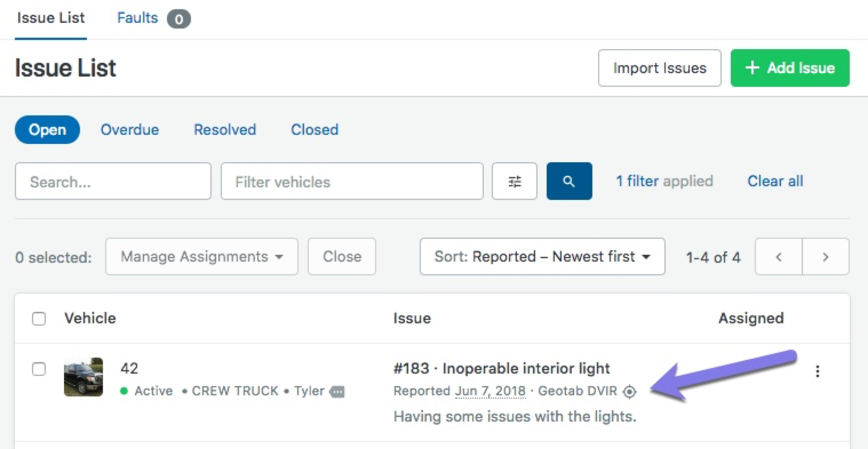
Task: Click the magnifier search button
Action: (569, 182)
